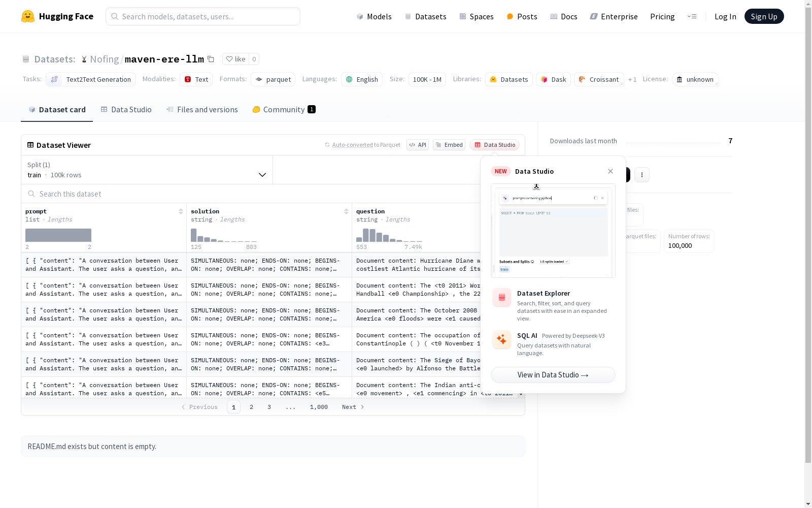812x508 pixels.
Task: Jump to page 1,000
Action: (x=319, y=407)
